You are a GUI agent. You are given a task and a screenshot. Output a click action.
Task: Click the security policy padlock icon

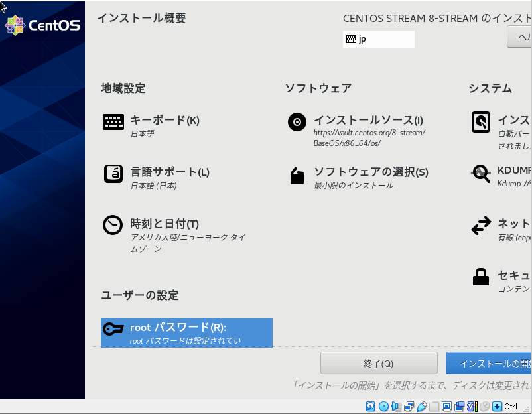coord(481,277)
